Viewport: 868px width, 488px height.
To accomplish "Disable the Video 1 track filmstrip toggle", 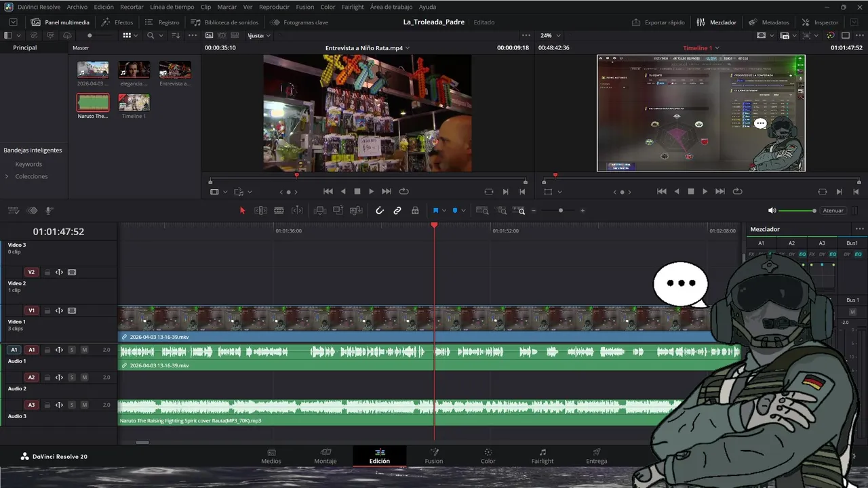I will point(72,311).
